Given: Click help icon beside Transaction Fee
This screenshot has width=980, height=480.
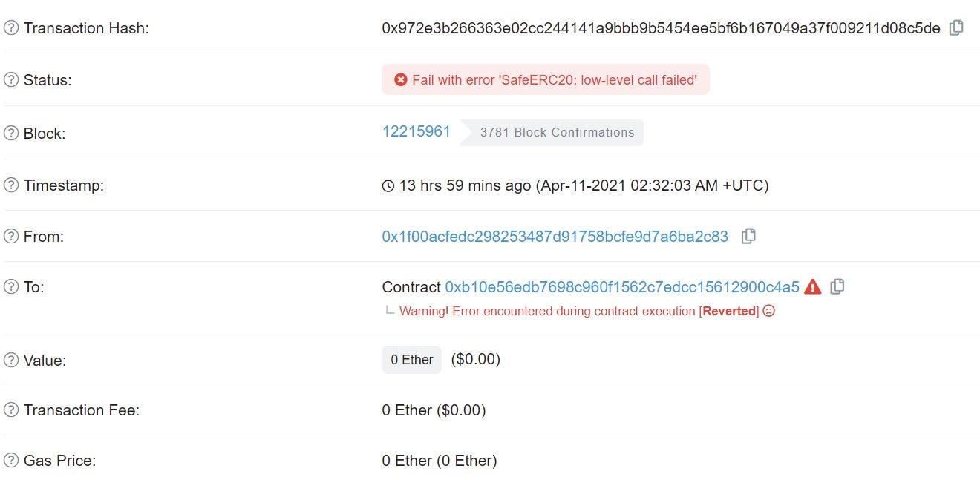Looking at the screenshot, I should 11,410.
